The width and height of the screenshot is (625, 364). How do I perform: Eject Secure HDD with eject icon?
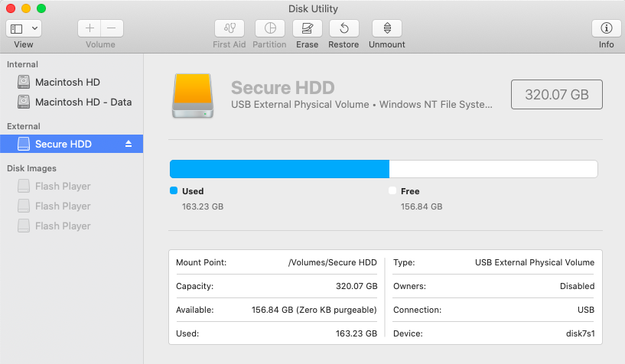(129, 144)
